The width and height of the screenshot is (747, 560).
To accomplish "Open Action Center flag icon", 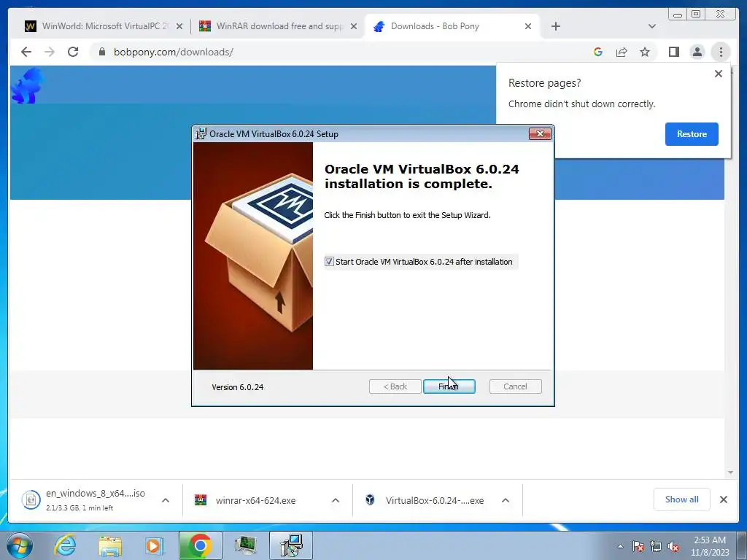I will [638, 546].
